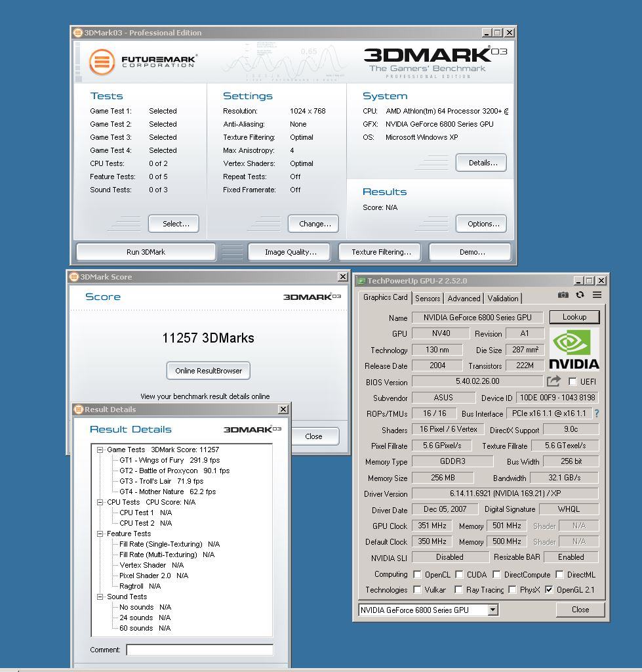Select GT4 - Mother Nature row
The width and height of the screenshot is (642, 672).
[167, 492]
